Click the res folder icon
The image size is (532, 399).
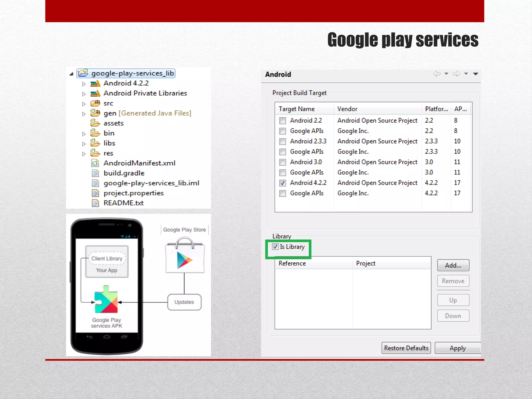(95, 153)
